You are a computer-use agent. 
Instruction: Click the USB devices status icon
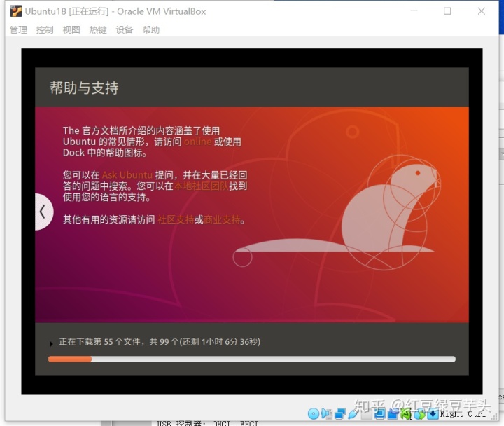[x=353, y=413]
